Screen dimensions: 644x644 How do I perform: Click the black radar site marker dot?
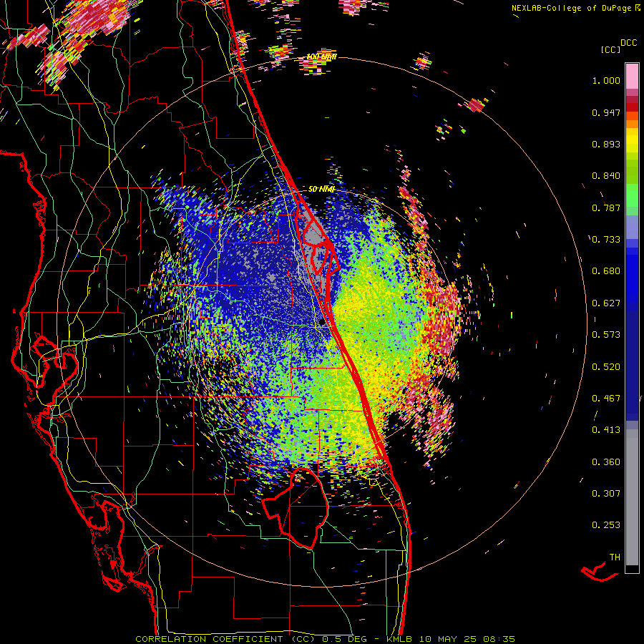[x=322, y=323]
